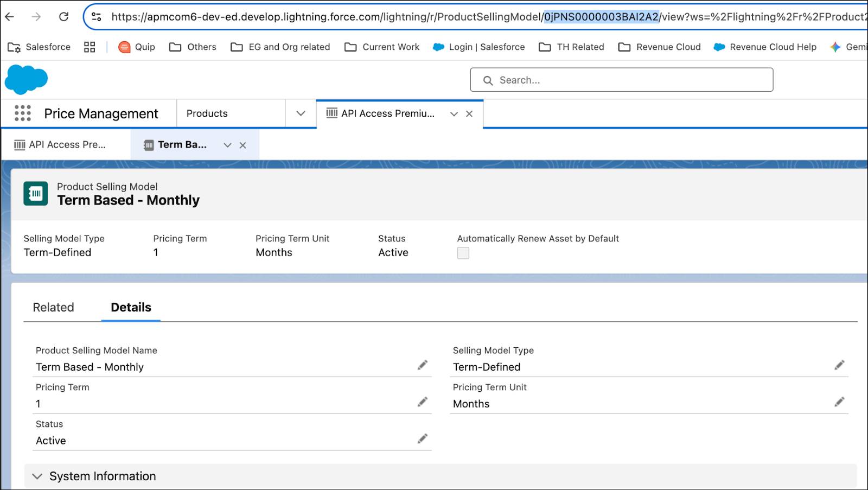Switch to API Access Pre... subtab
The image size is (868, 490).
[x=60, y=144]
